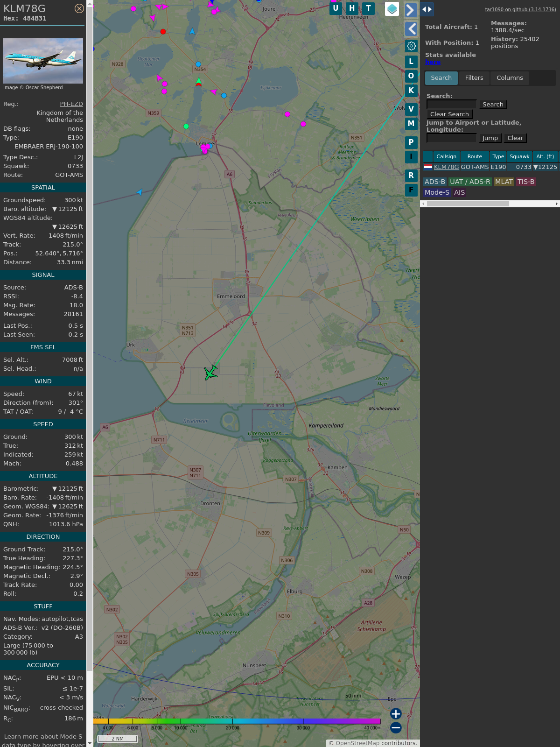Click the E190 type cell in table
560x747 pixels.
coord(498,167)
